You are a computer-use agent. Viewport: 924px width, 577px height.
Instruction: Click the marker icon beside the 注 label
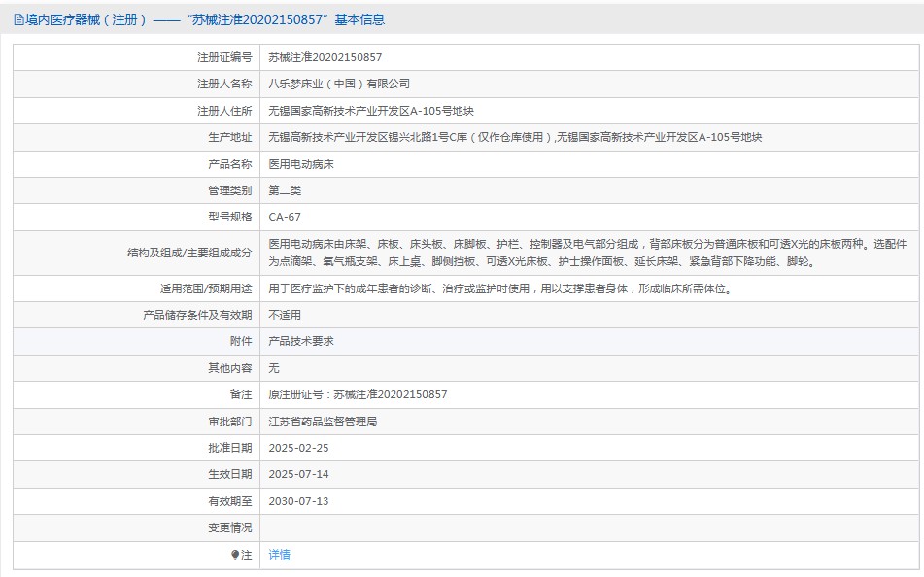pyautogui.click(x=235, y=555)
